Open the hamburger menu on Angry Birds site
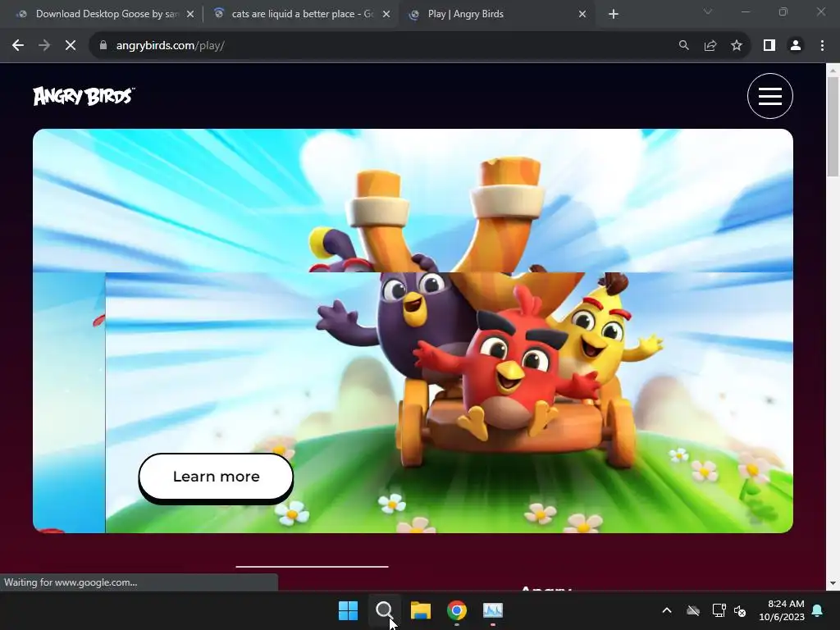 coord(769,96)
